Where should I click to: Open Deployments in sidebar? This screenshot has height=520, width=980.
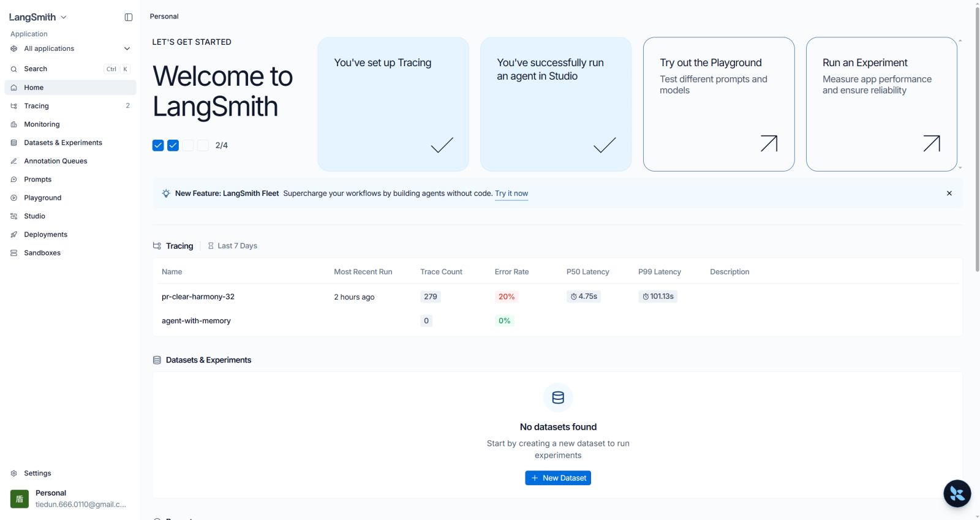pos(70,235)
